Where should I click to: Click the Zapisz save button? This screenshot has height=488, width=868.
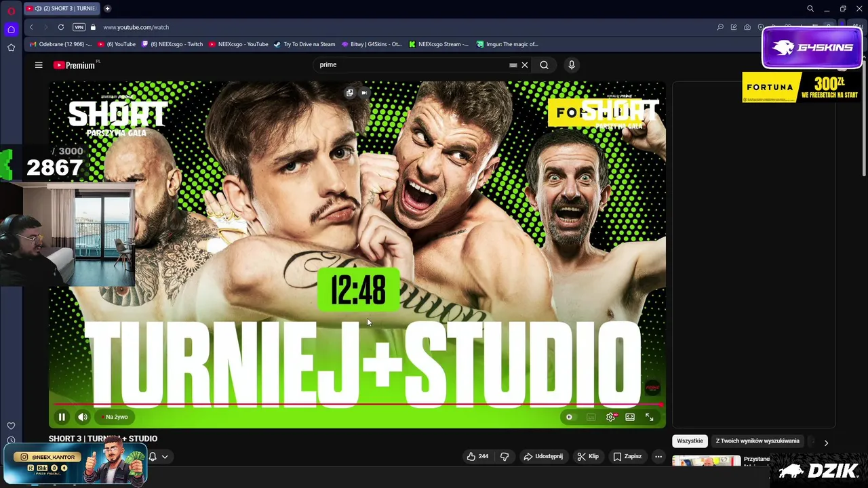[x=627, y=456]
